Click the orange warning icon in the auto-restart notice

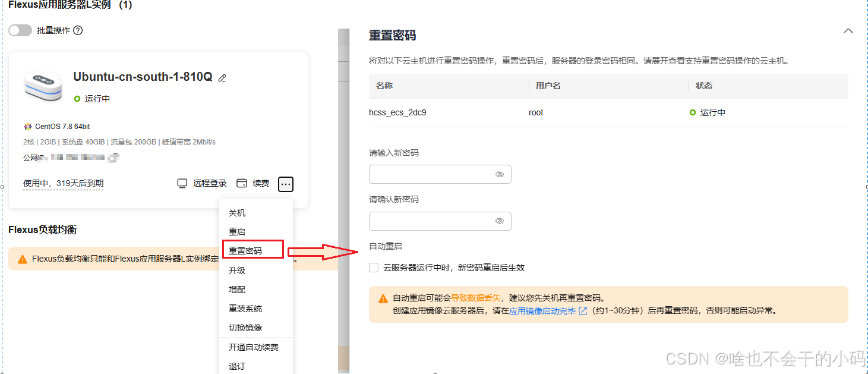pos(383,298)
